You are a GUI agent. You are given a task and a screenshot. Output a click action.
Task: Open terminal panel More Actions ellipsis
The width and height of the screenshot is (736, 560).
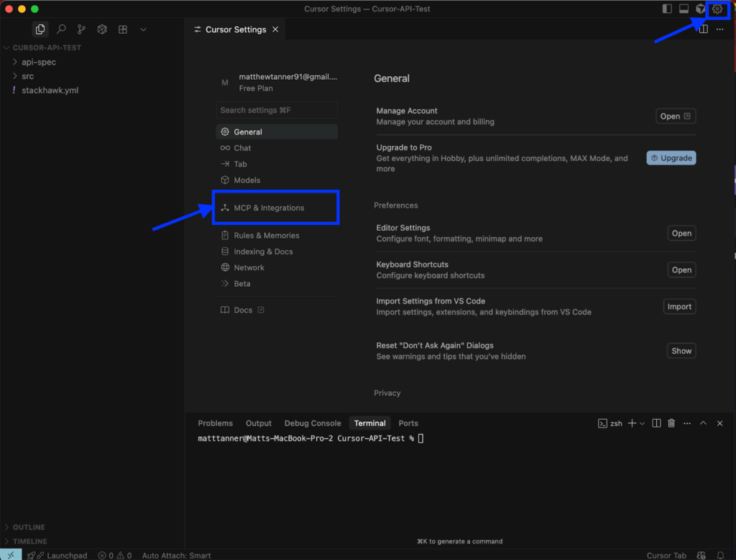686,423
